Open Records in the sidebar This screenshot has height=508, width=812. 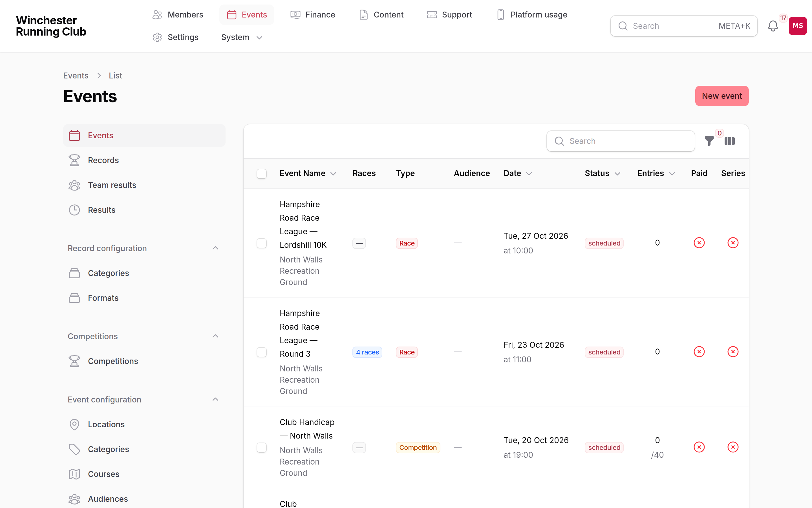[144, 160]
